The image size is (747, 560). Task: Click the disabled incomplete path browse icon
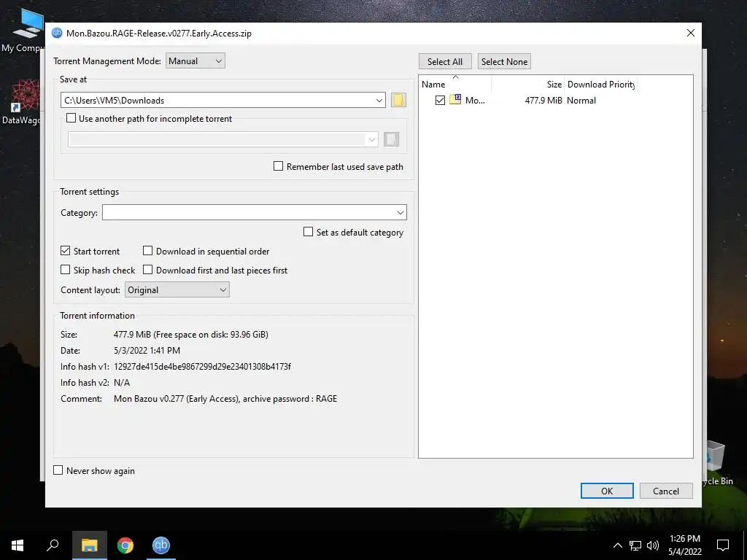click(391, 139)
